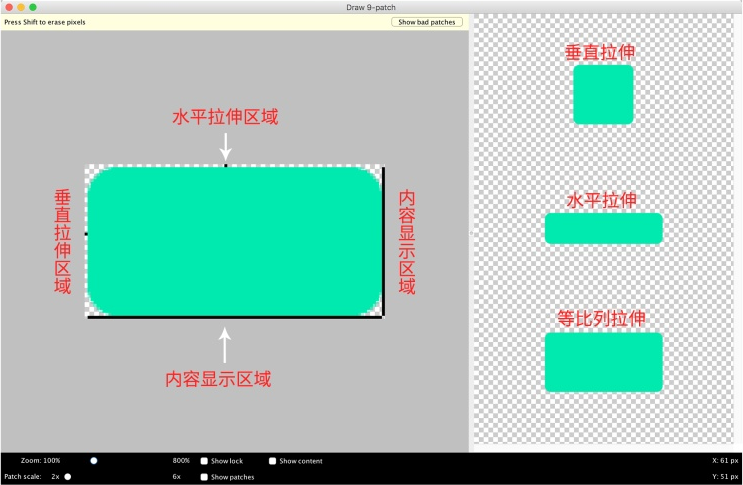Viewport: 743px width, 485px height.
Task: Click the splitter handle between editor and preview
Action: (x=470, y=233)
